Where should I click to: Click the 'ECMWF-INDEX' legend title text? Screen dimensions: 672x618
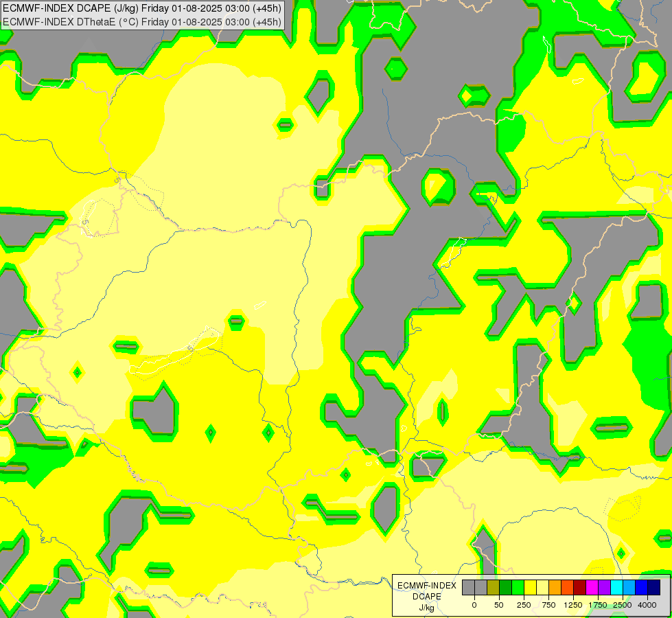pos(427,586)
